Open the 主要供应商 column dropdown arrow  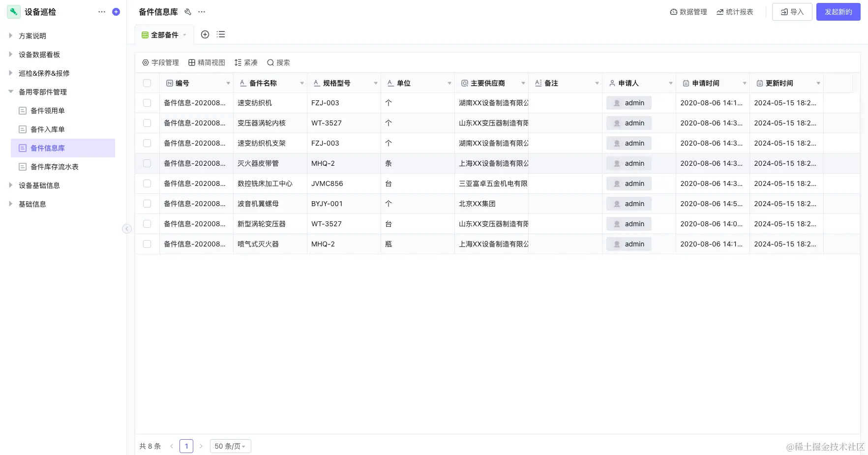(523, 83)
